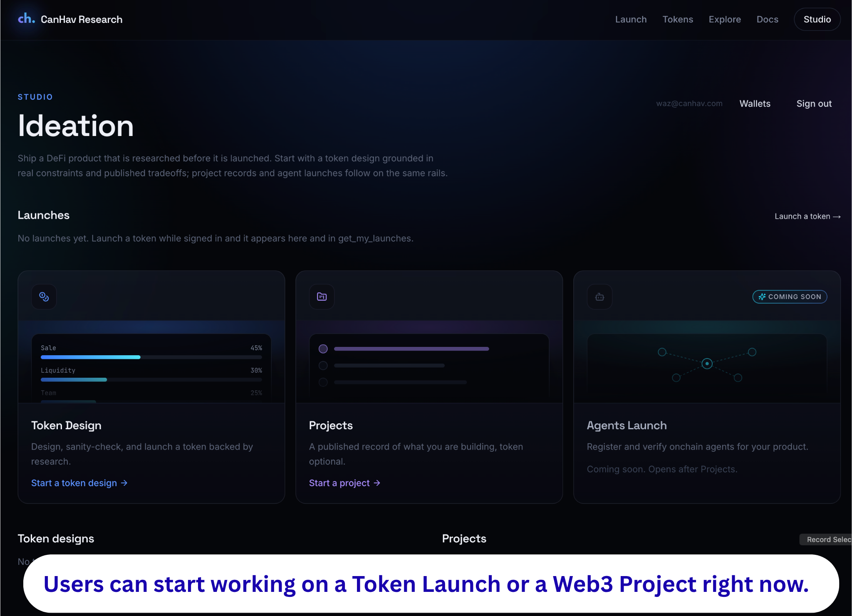The height and width of the screenshot is (616, 852).
Task: Click the Token Design coins icon
Action: [44, 297]
